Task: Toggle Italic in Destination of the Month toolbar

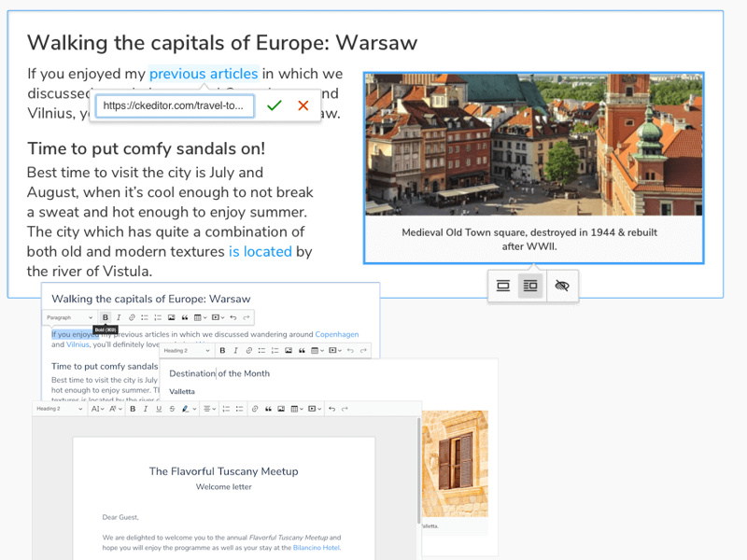Action: coord(236,351)
